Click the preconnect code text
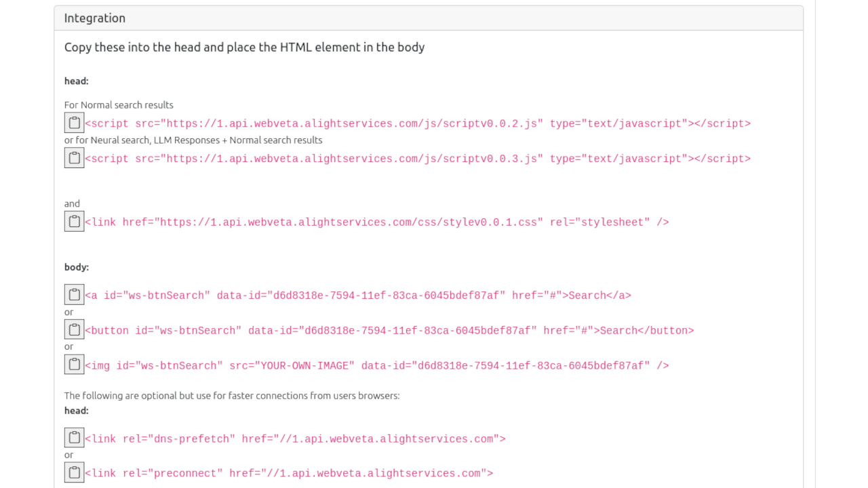This screenshot has width=868, height=488. pyautogui.click(x=289, y=474)
